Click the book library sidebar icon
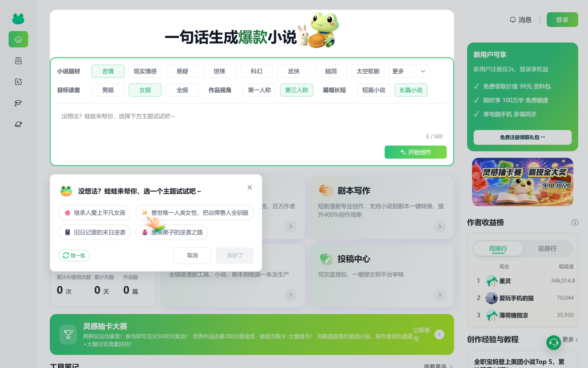Image resolution: width=588 pixels, height=368 pixels. tap(18, 61)
